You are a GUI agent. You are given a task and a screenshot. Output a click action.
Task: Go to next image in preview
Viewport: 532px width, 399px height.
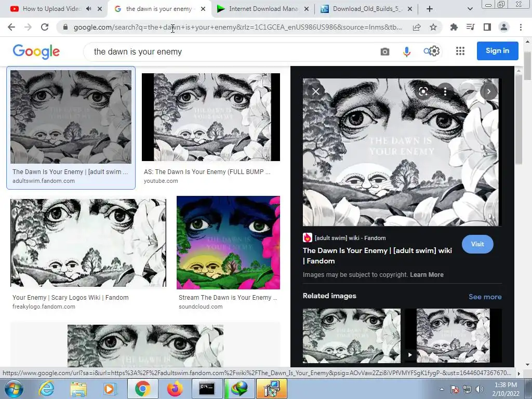click(x=488, y=91)
